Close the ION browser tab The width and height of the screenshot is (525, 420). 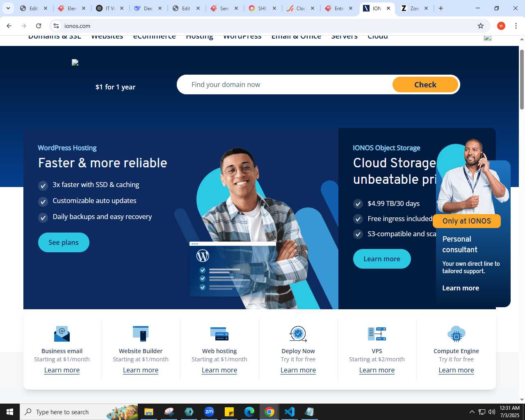pos(388,8)
